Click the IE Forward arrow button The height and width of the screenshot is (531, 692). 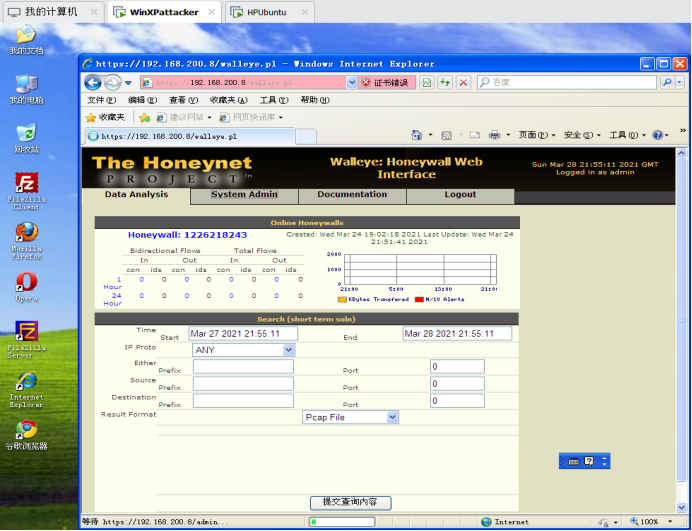coord(113,83)
